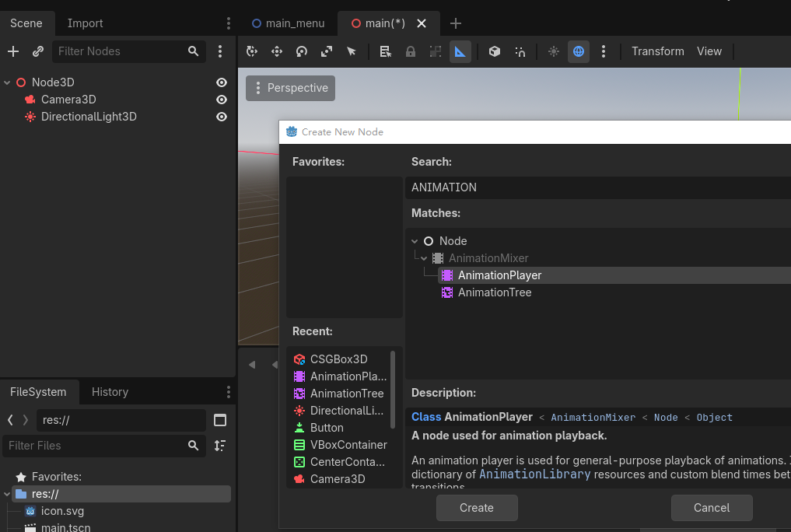Collapse the Node3D tree root
This screenshot has height=532, width=791.
click(7, 82)
